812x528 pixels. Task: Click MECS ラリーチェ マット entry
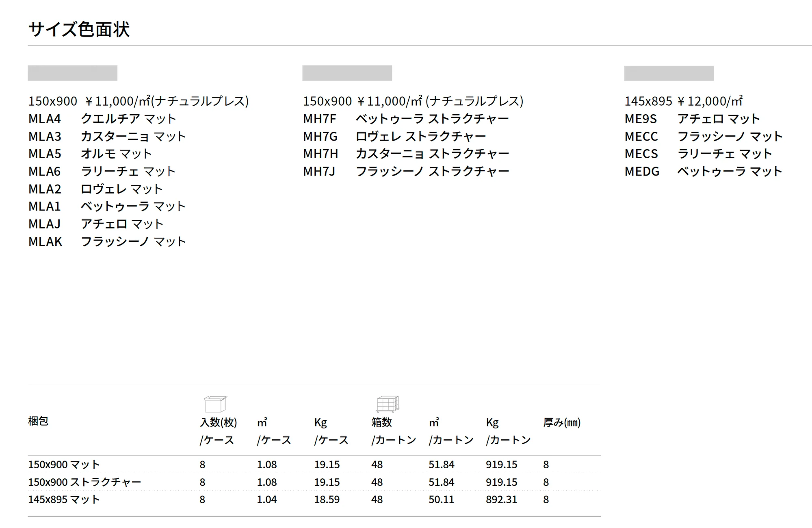698,154
